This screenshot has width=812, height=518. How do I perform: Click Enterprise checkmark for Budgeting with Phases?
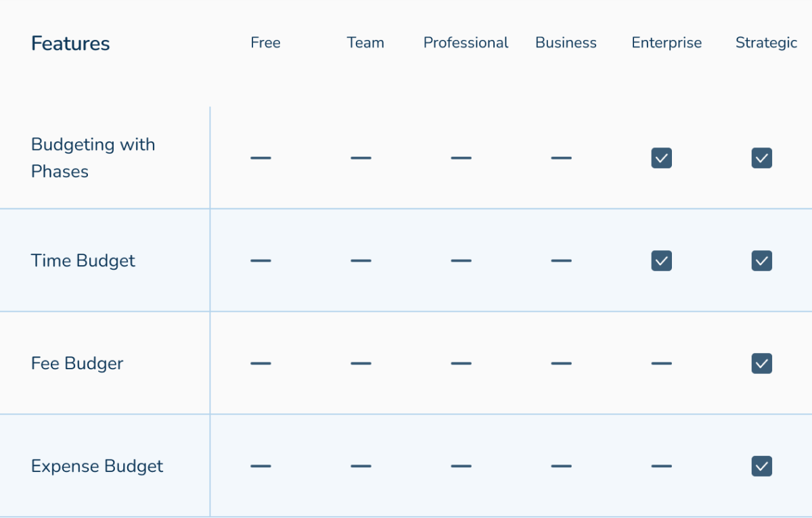coord(661,158)
